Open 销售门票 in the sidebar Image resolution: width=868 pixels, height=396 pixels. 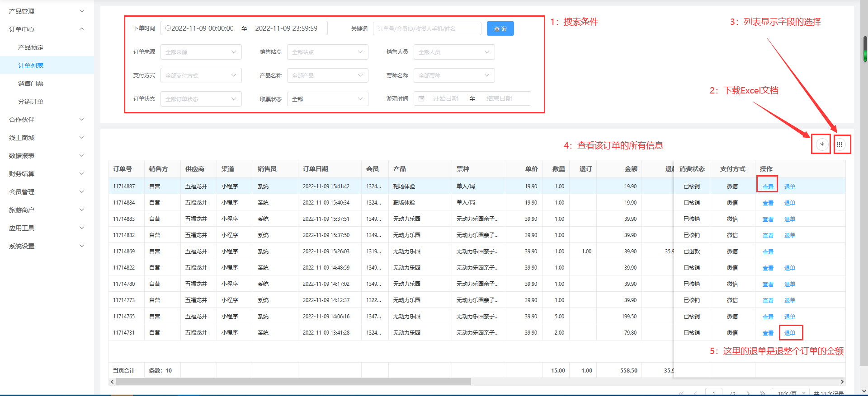click(31, 84)
